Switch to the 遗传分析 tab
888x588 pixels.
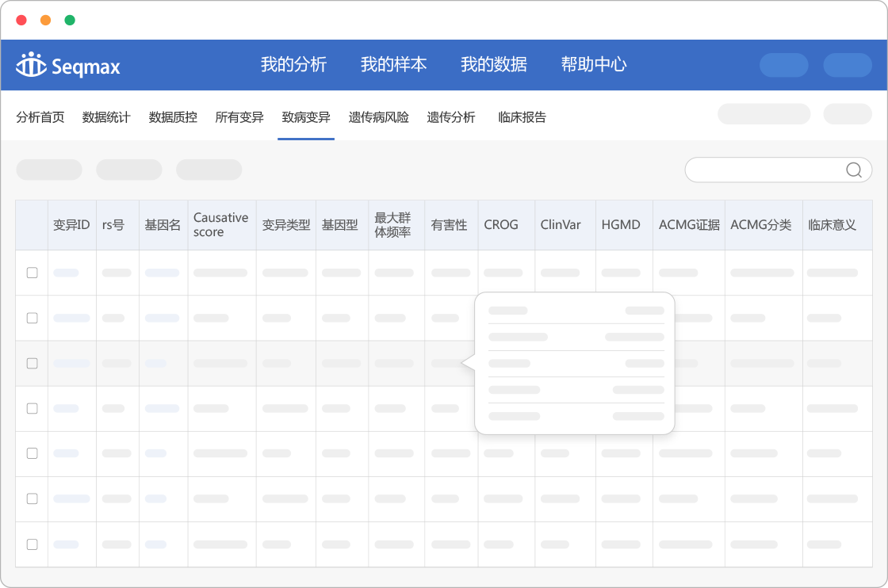click(451, 117)
